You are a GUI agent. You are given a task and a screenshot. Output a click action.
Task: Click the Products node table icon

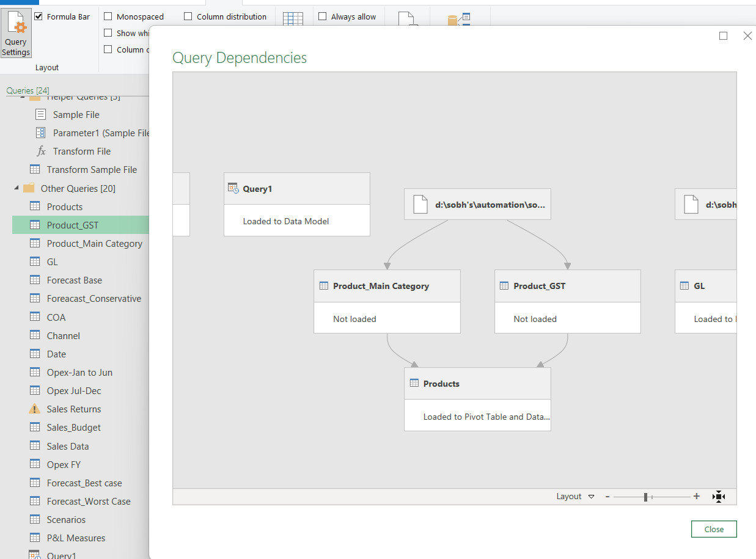click(414, 384)
